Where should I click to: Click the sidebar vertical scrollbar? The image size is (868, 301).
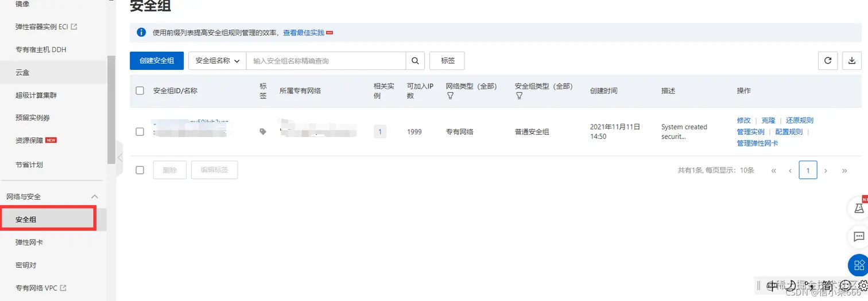coord(111,110)
